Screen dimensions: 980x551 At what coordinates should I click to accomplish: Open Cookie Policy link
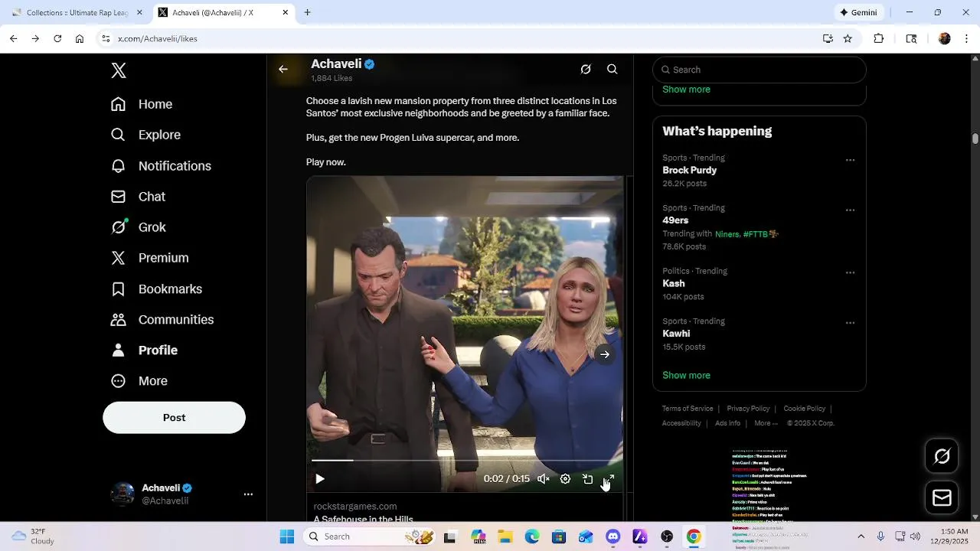click(804, 409)
